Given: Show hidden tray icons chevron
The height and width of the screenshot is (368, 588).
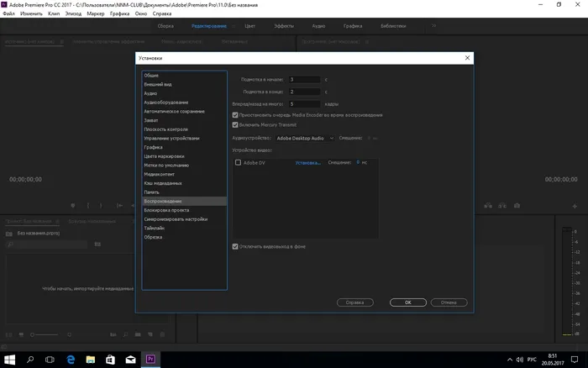Looking at the screenshot, I should click(510, 360).
